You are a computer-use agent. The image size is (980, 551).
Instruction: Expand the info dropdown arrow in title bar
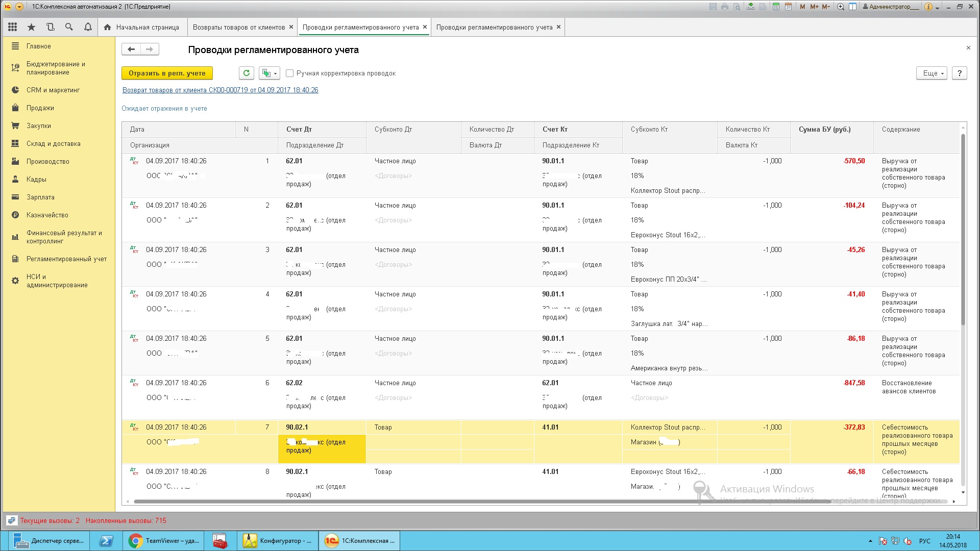937,8
